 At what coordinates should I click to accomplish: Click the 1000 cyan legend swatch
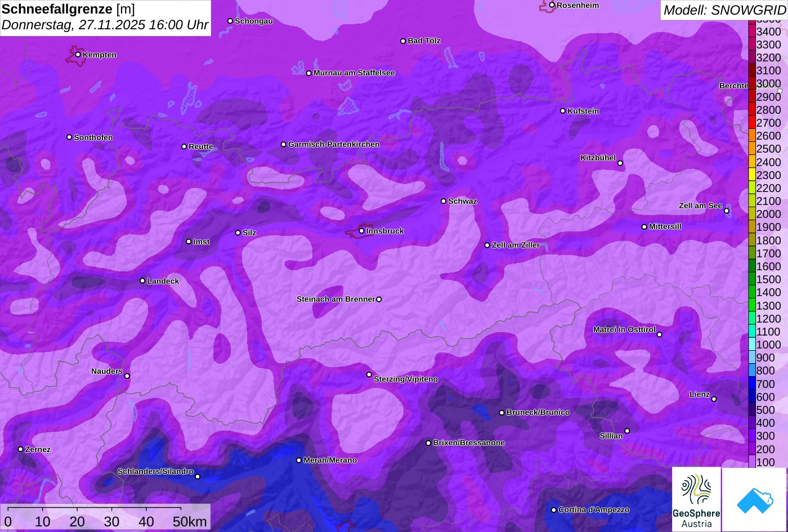point(752,345)
